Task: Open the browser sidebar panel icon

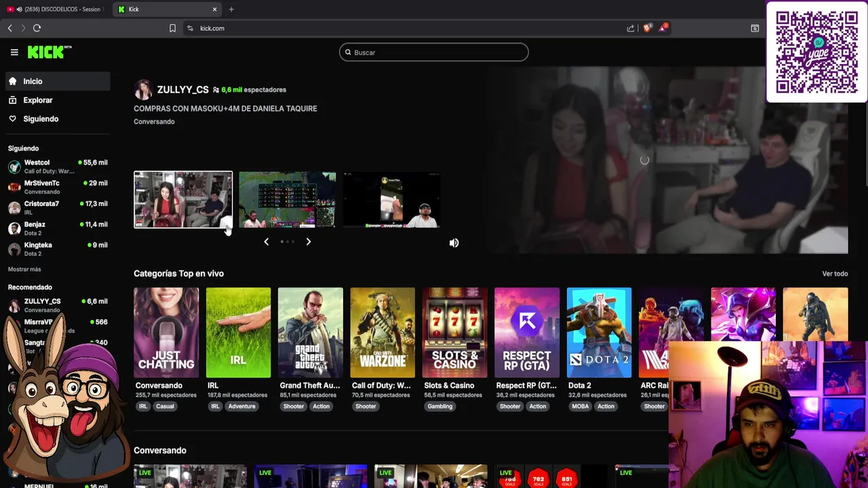Action: pyautogui.click(x=755, y=28)
